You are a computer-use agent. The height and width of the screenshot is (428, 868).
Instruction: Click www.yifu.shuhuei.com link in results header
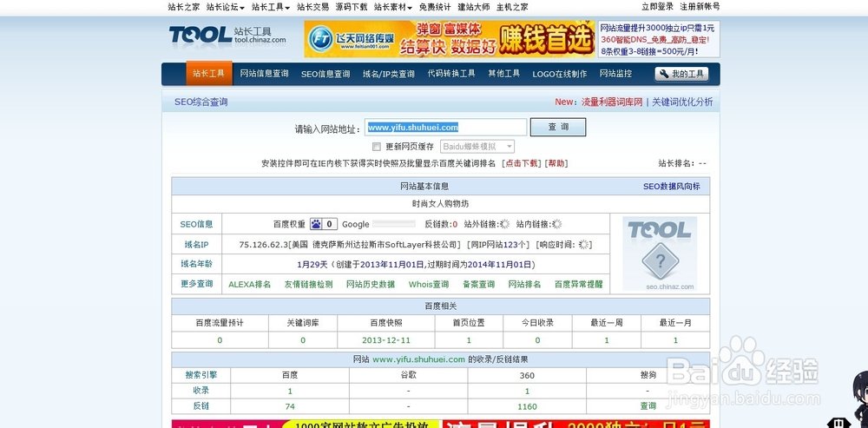[418, 360]
